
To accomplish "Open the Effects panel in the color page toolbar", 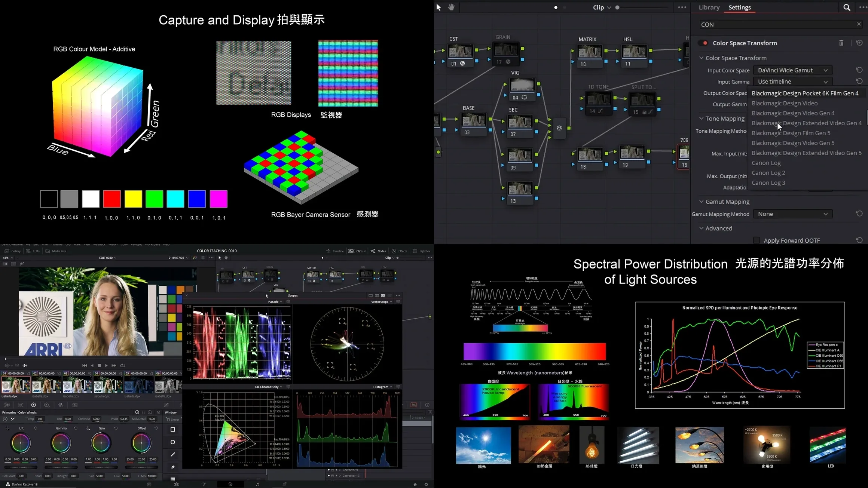I will click(400, 251).
